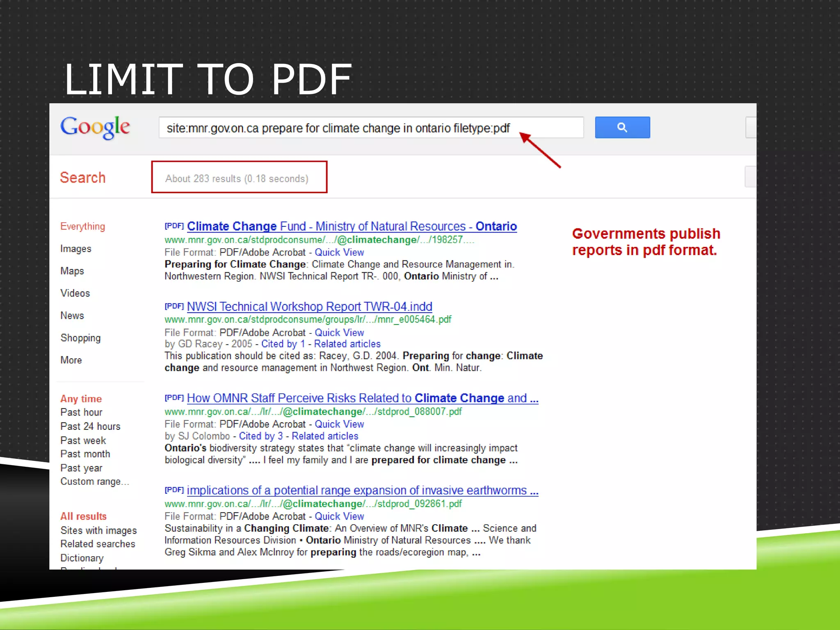
Task: Open Climate Change Fund result link
Action: [x=352, y=226]
